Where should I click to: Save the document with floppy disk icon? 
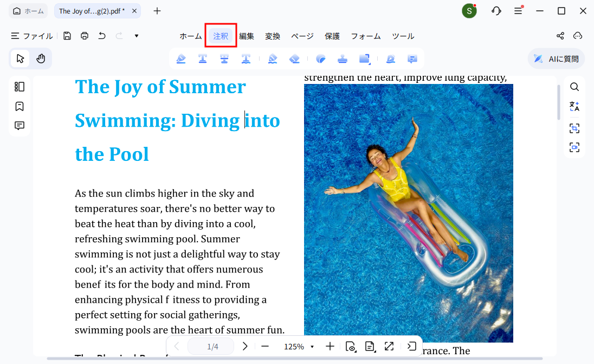pos(67,36)
